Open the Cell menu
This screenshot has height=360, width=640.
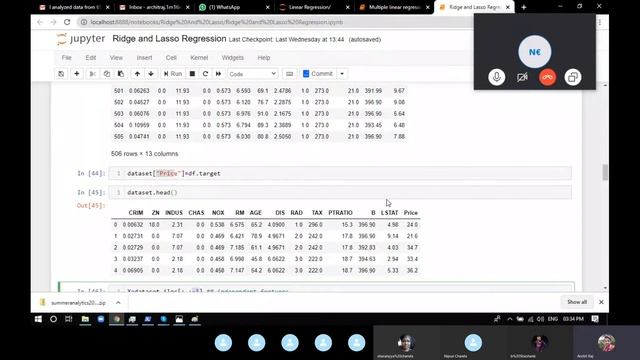171,58
